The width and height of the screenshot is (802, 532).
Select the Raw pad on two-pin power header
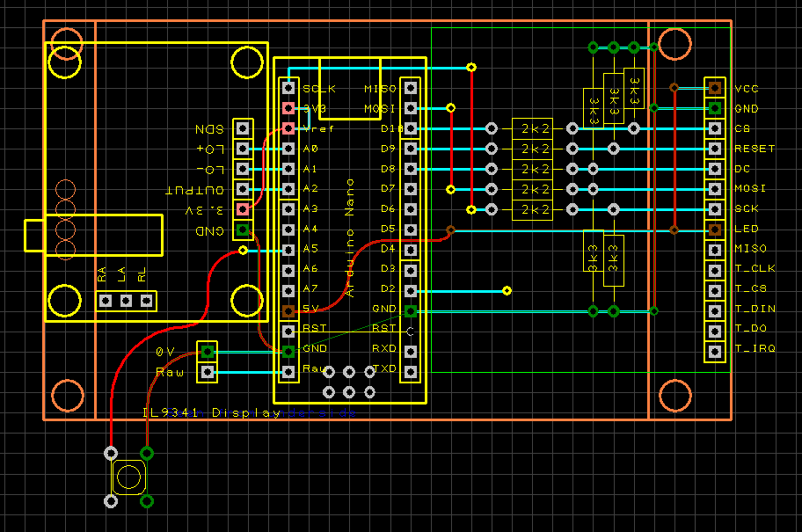(208, 372)
